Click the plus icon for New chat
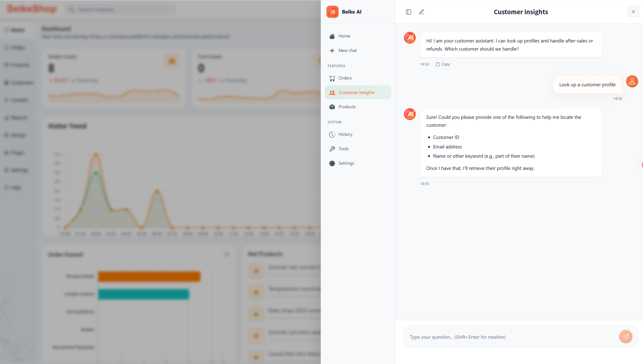Viewport: 643px width, 364px height. (332, 51)
